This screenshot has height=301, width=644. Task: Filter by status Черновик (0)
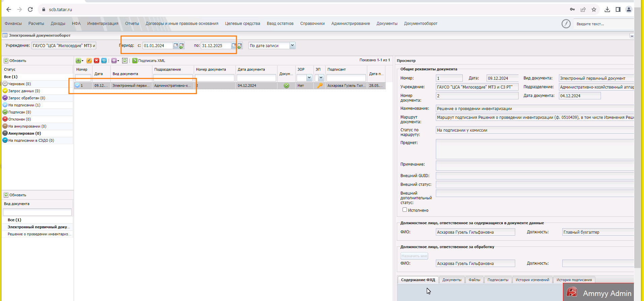click(x=37, y=84)
